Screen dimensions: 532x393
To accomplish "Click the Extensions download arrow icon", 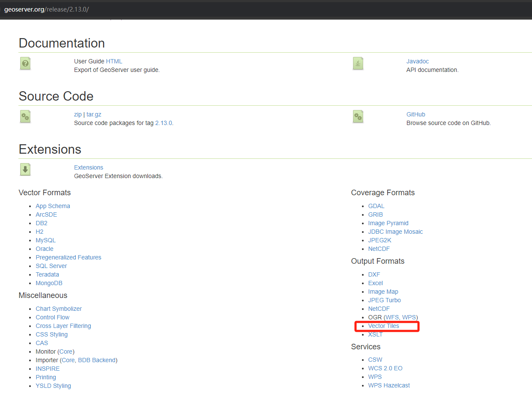I will (25, 170).
